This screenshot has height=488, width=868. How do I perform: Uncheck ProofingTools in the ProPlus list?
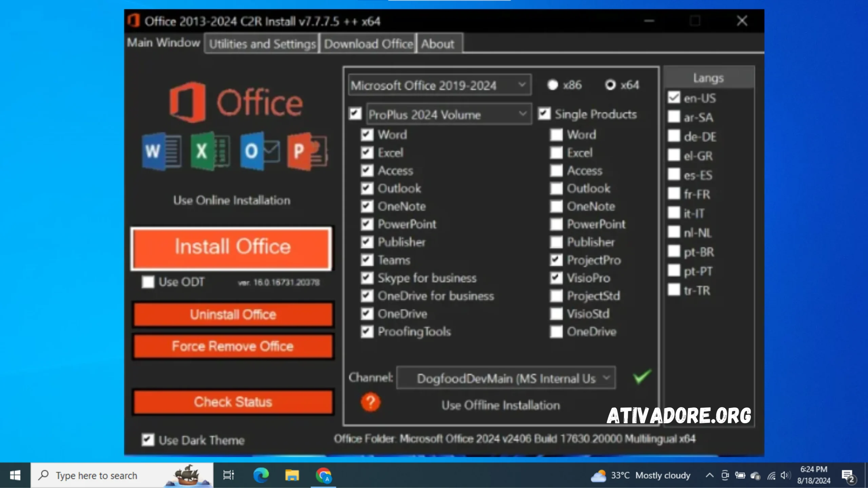367,332
